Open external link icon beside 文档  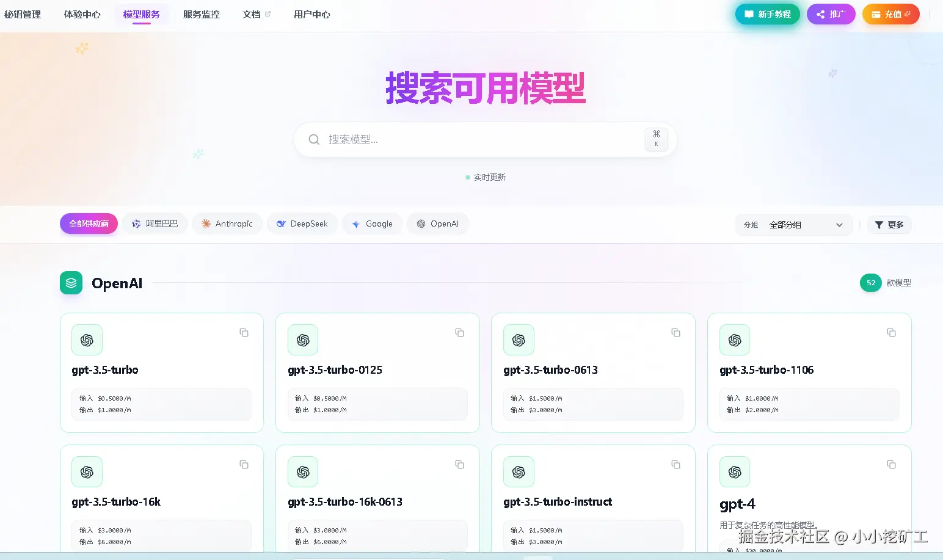pyautogui.click(x=268, y=14)
